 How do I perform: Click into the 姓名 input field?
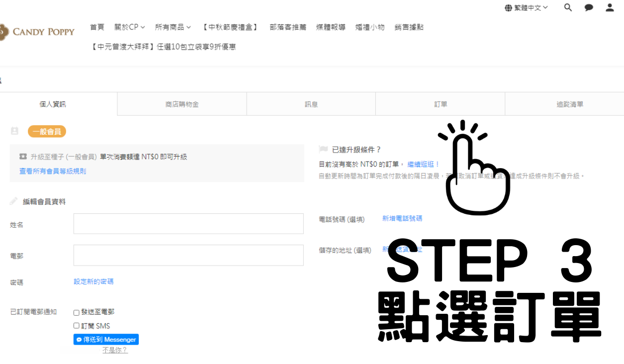188,224
